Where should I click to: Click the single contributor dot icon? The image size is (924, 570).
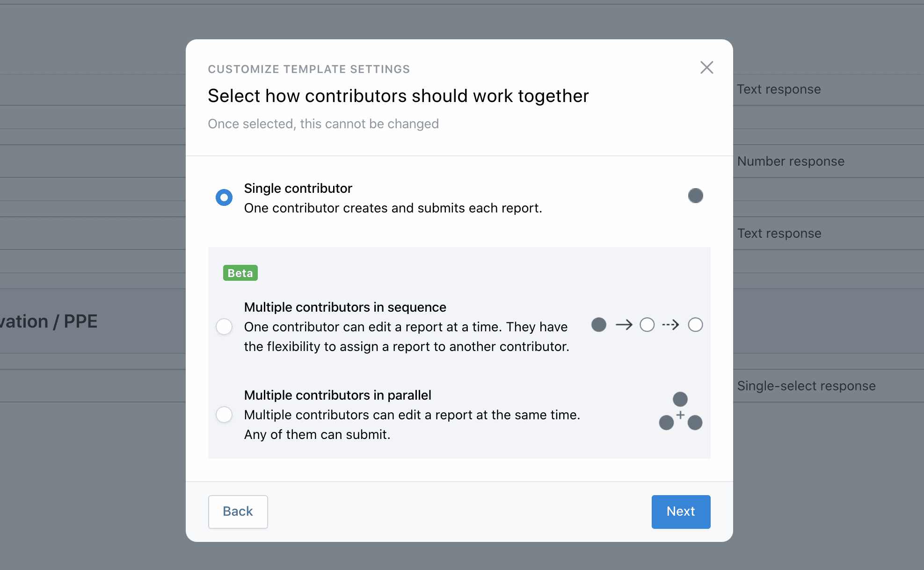click(695, 196)
